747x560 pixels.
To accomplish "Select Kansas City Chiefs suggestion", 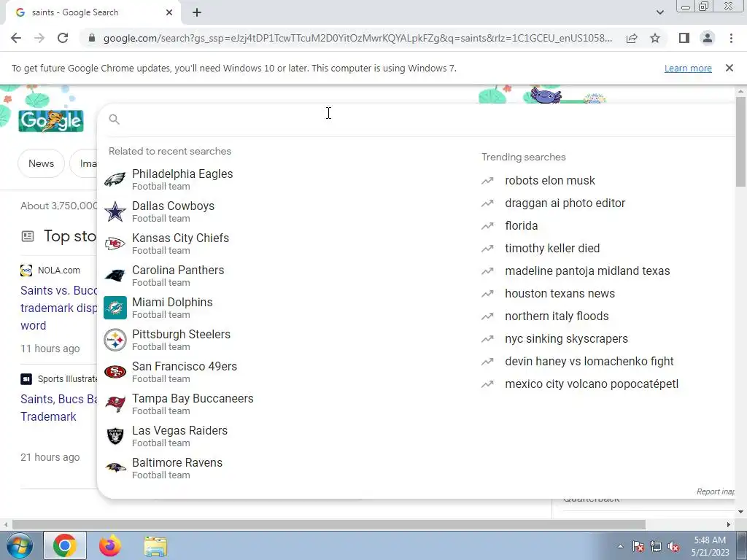I will coord(286,244).
